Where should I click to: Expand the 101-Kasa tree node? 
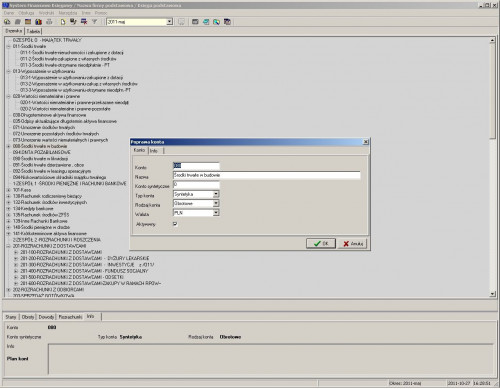[9, 190]
